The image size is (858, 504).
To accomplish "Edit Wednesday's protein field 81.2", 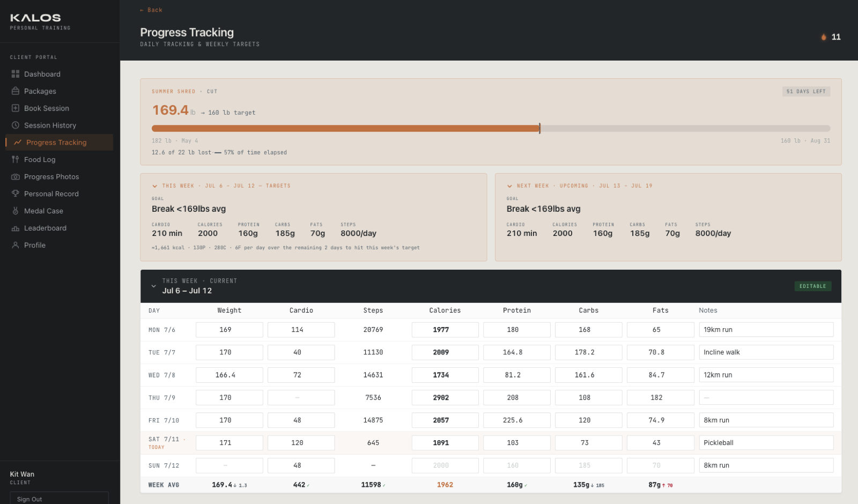I will pos(517,375).
